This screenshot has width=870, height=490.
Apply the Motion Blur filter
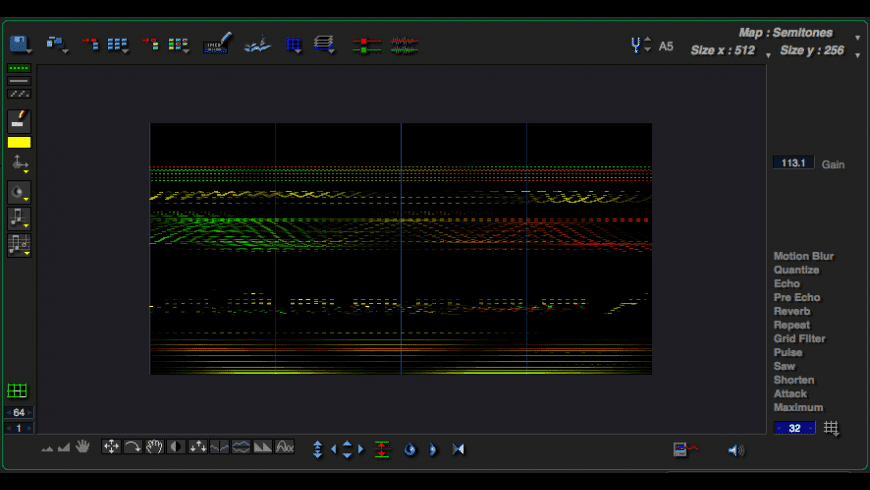(803, 256)
